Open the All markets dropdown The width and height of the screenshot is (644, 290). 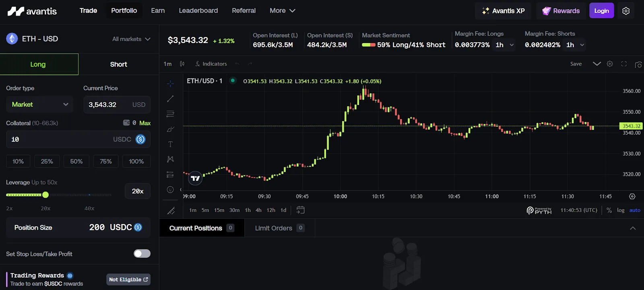[x=131, y=39]
